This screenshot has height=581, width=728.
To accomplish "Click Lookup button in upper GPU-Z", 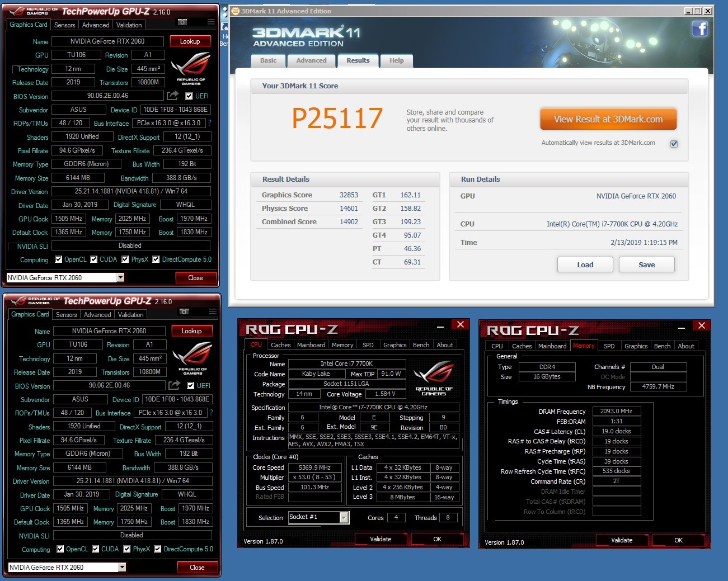I will coord(190,41).
